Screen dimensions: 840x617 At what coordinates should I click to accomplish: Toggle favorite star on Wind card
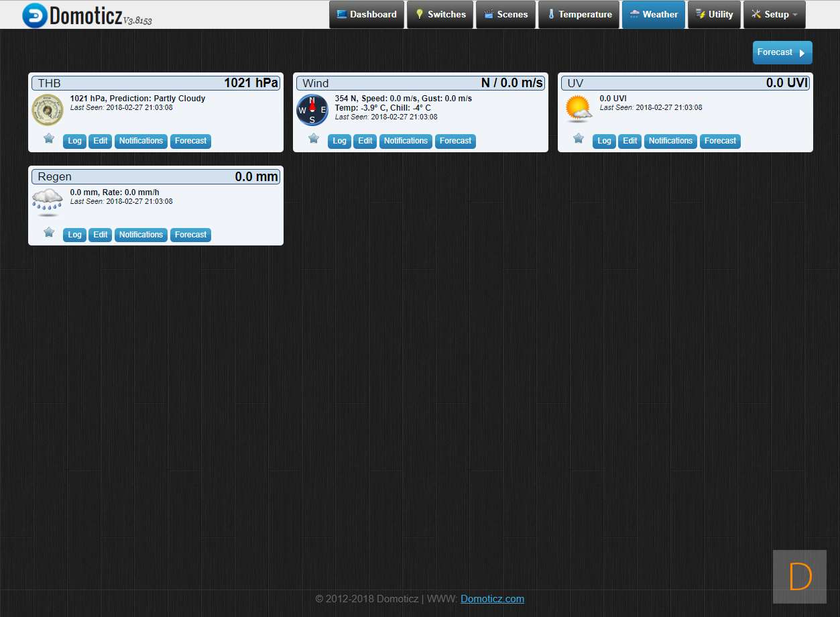click(314, 139)
